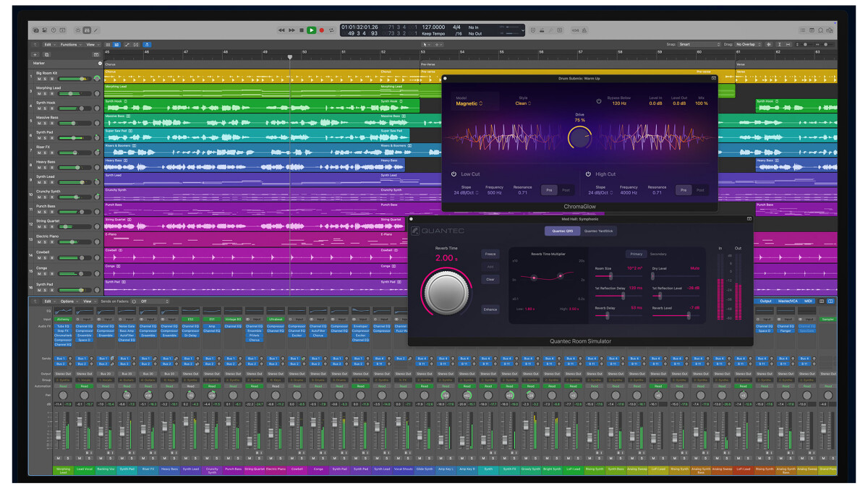
Task: Toggle the Mixer button in control bar
Action: (87, 30)
